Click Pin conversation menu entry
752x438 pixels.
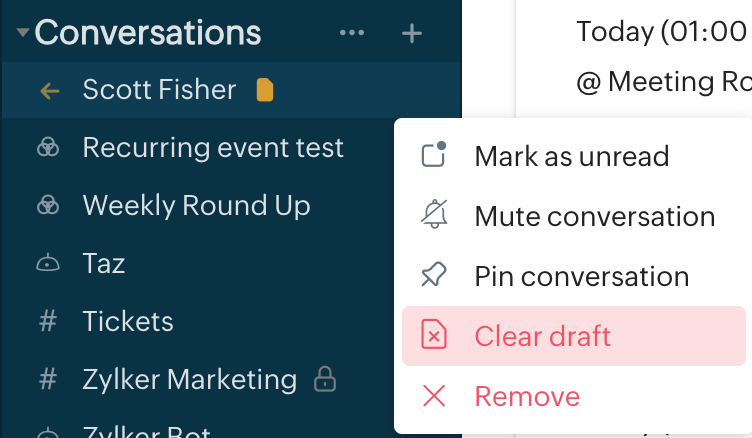tap(581, 276)
